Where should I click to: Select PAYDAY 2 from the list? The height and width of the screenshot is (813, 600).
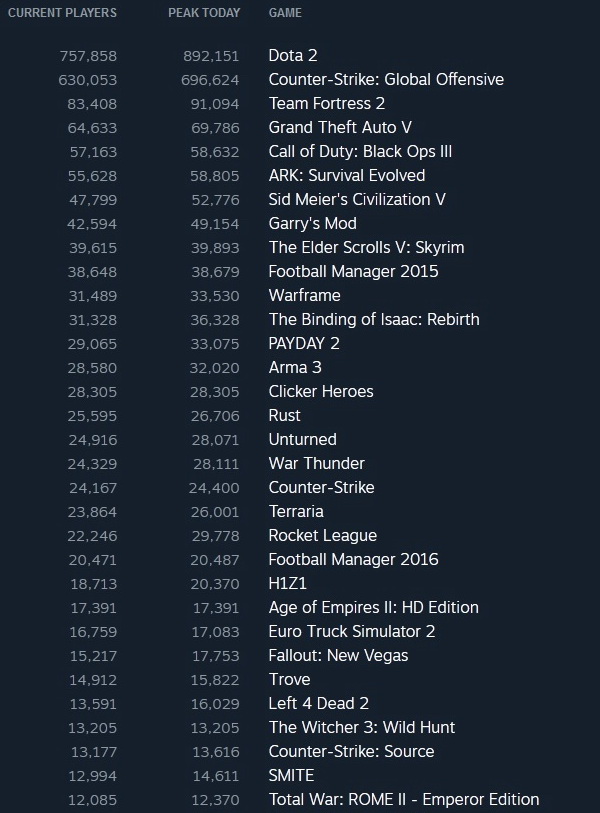(x=304, y=343)
